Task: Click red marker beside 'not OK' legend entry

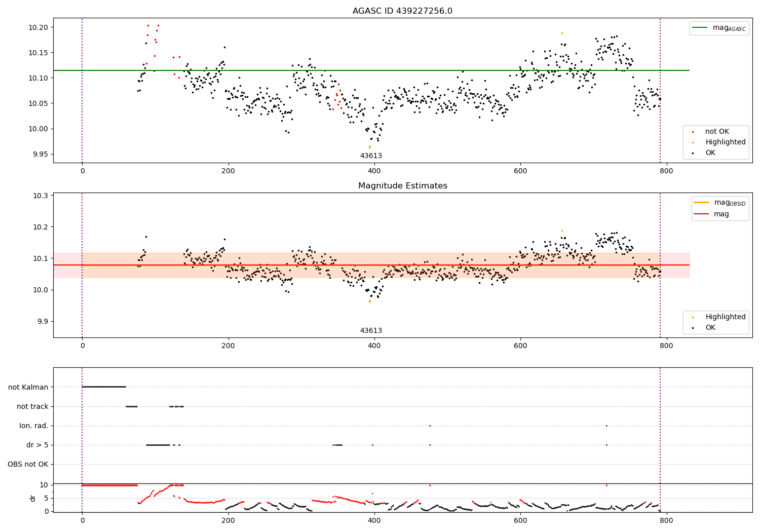Action: click(x=693, y=132)
